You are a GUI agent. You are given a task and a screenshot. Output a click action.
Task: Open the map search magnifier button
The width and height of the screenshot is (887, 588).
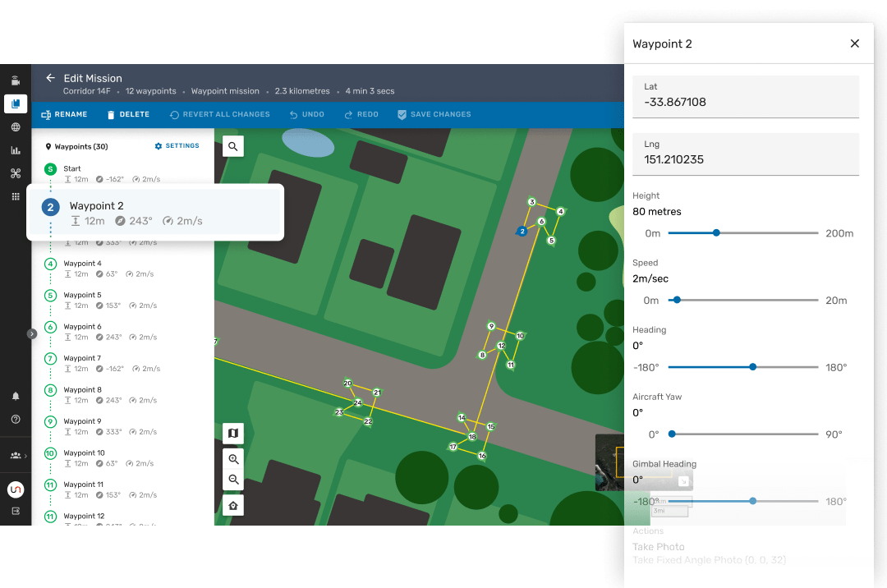[x=233, y=146]
